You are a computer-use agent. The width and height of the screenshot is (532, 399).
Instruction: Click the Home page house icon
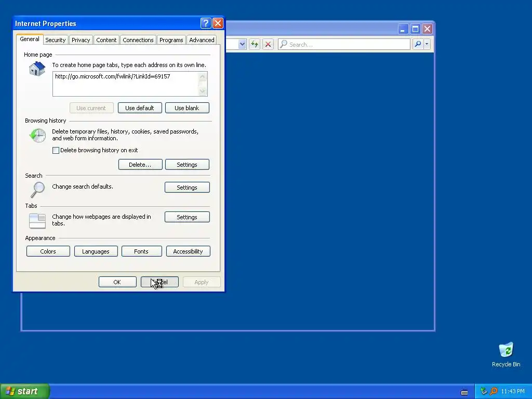click(x=37, y=69)
